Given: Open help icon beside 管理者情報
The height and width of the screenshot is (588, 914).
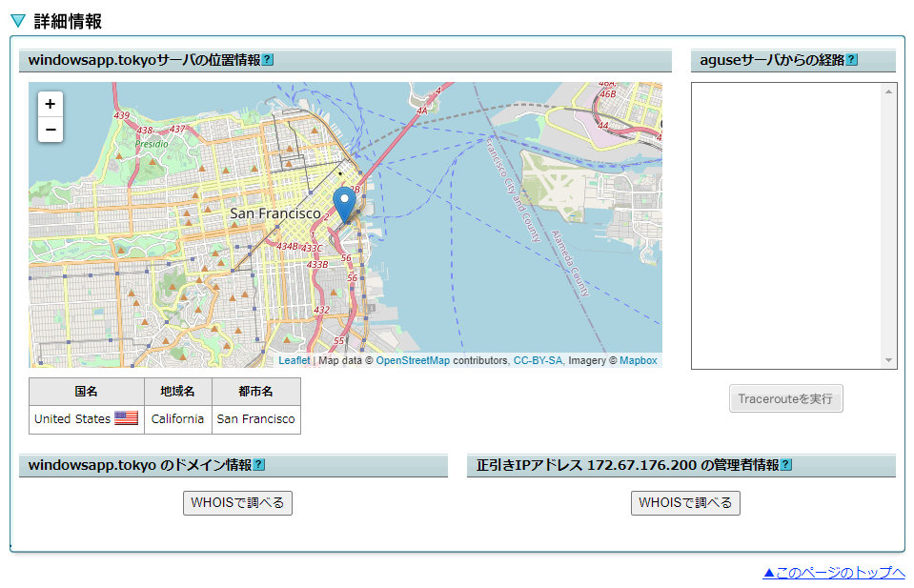Looking at the screenshot, I should click(x=786, y=464).
